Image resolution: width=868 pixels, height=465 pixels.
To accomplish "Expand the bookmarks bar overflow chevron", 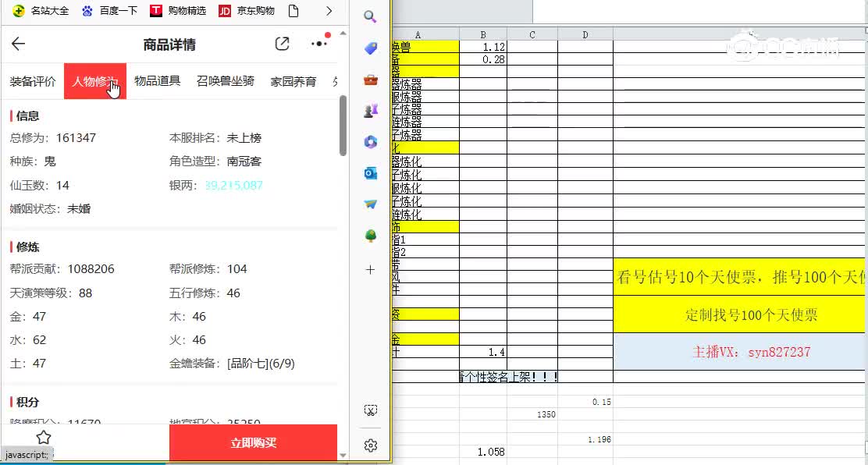I will coord(329,11).
